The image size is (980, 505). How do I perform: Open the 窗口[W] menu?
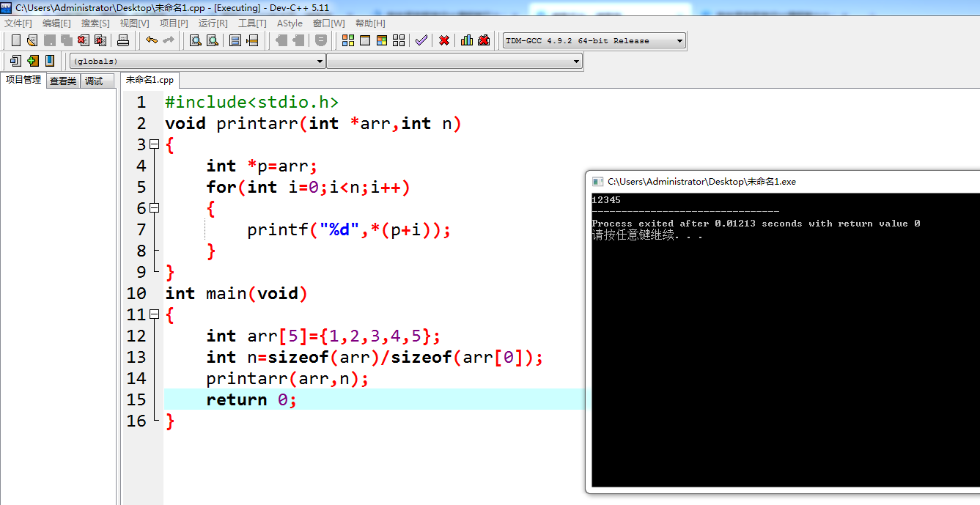[328, 23]
